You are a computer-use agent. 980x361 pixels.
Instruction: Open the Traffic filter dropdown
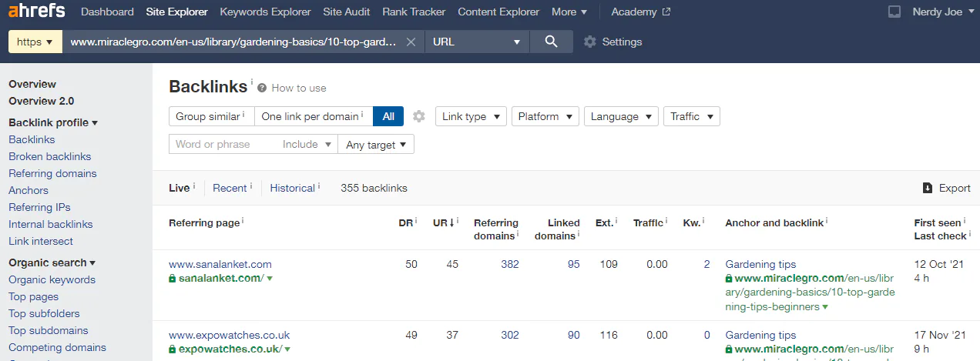click(x=691, y=116)
